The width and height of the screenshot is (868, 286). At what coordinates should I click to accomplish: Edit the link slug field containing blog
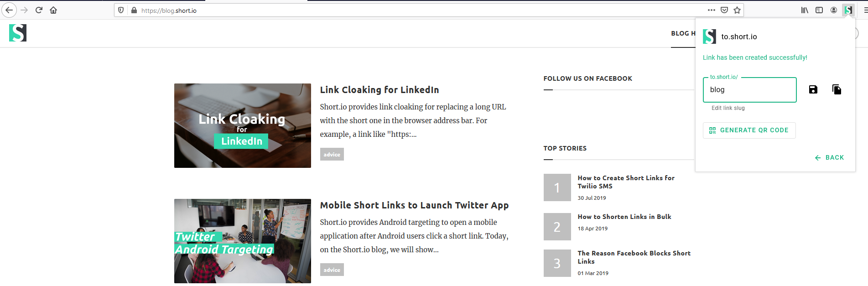point(749,90)
